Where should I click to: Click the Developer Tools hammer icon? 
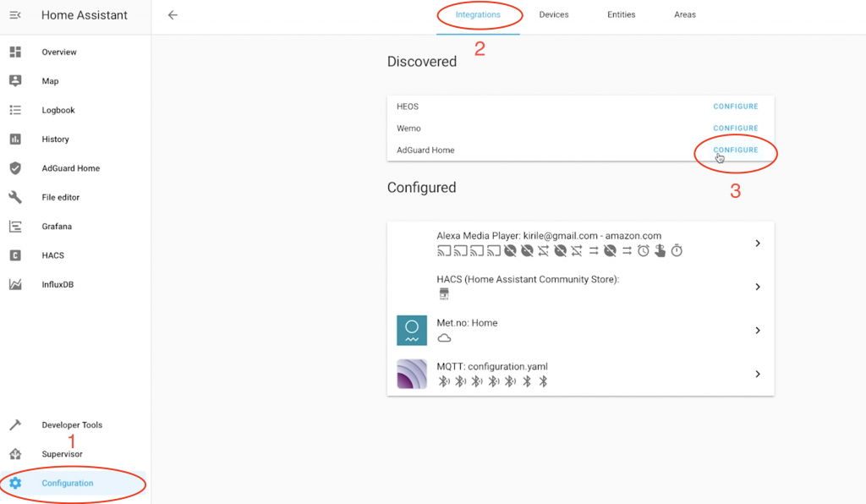[x=15, y=425]
